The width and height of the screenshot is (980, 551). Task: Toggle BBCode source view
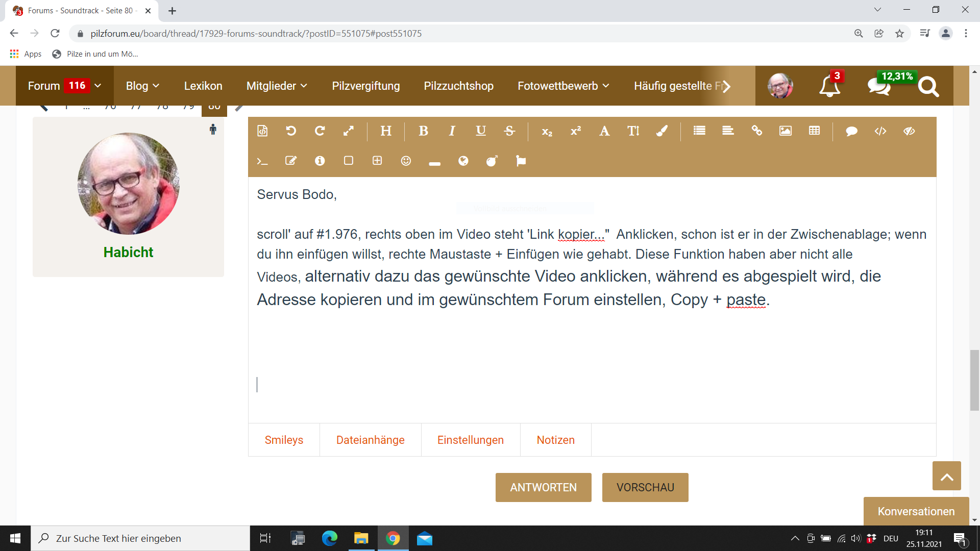tap(262, 131)
